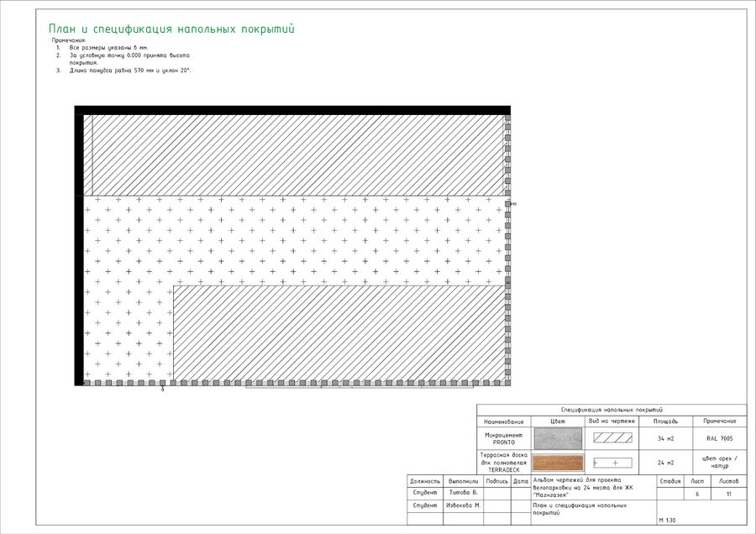This screenshot has width=756, height=534.
Task: Click the 'Площадь' column header
Action: pyautogui.click(x=666, y=421)
